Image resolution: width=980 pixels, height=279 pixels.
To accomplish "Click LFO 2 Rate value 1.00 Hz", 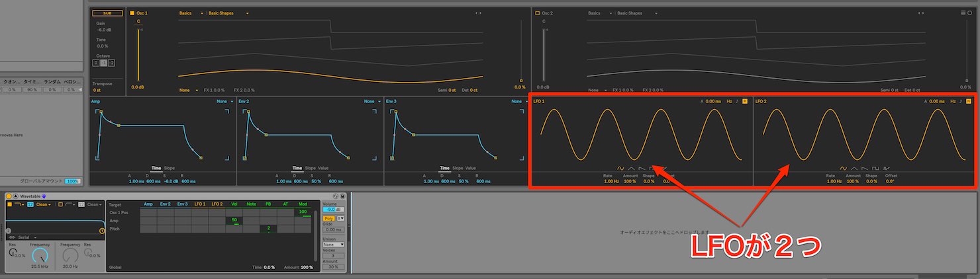I will coord(834,180).
